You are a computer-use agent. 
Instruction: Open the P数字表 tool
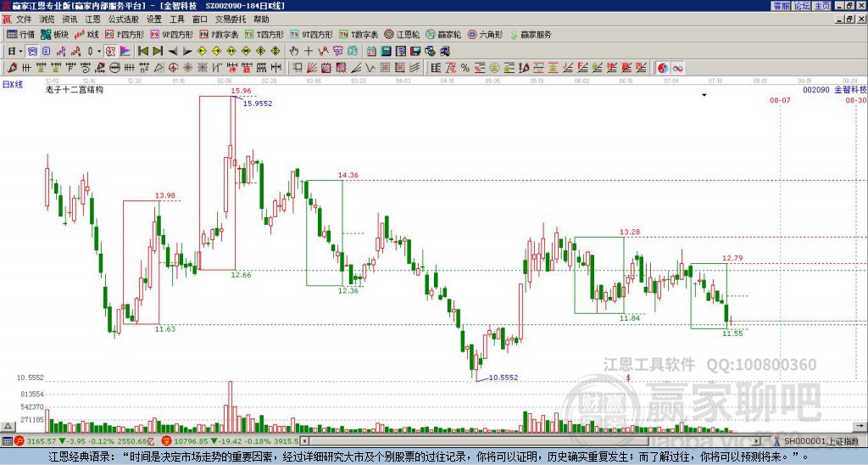[220, 34]
